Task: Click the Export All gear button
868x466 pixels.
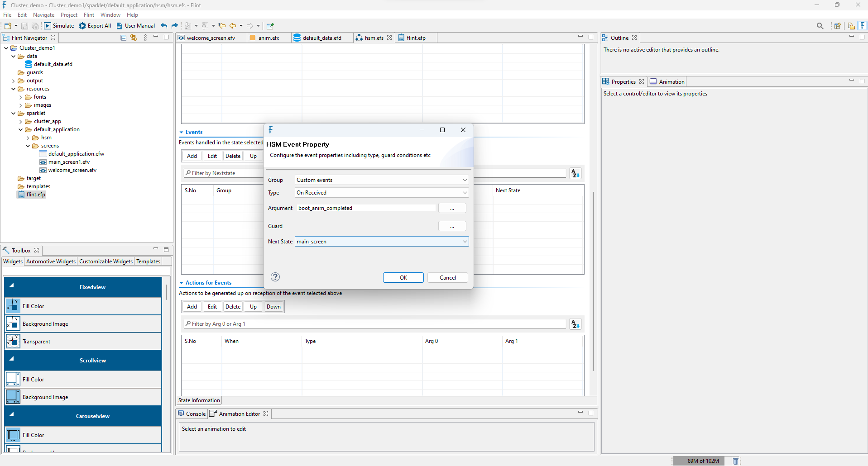Action: pos(95,26)
